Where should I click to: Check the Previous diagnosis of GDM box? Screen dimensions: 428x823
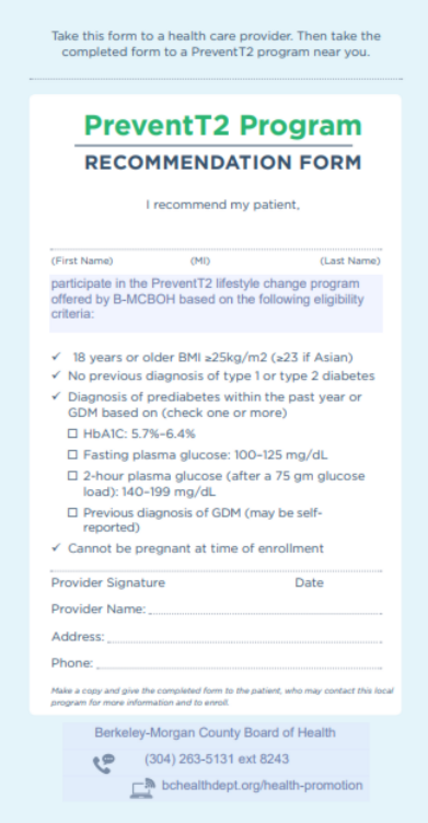tap(72, 512)
